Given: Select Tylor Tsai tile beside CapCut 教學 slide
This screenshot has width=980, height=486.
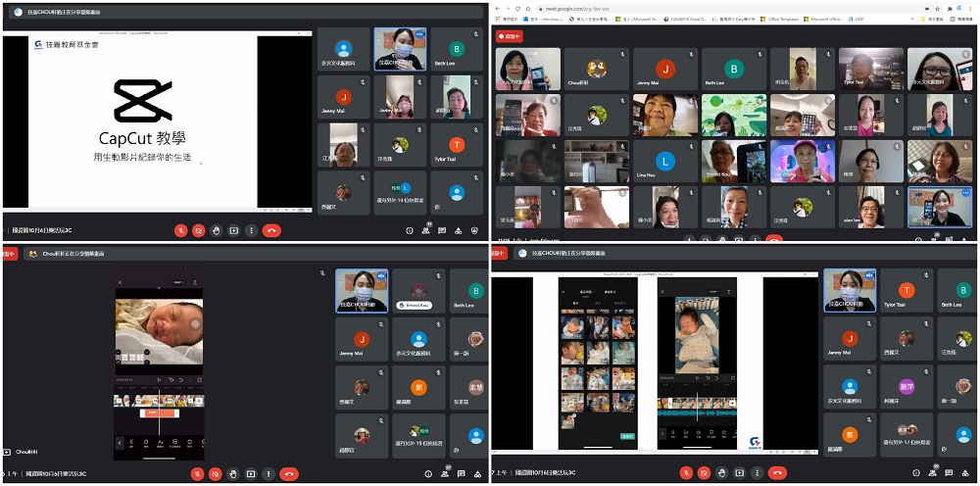Looking at the screenshot, I should [457, 145].
